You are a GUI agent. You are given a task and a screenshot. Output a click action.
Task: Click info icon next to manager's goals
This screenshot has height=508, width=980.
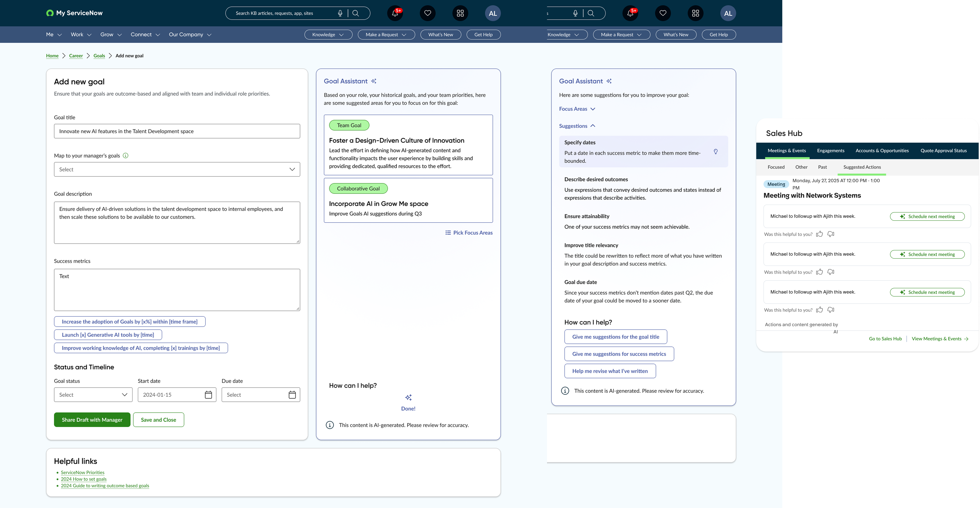126,155
